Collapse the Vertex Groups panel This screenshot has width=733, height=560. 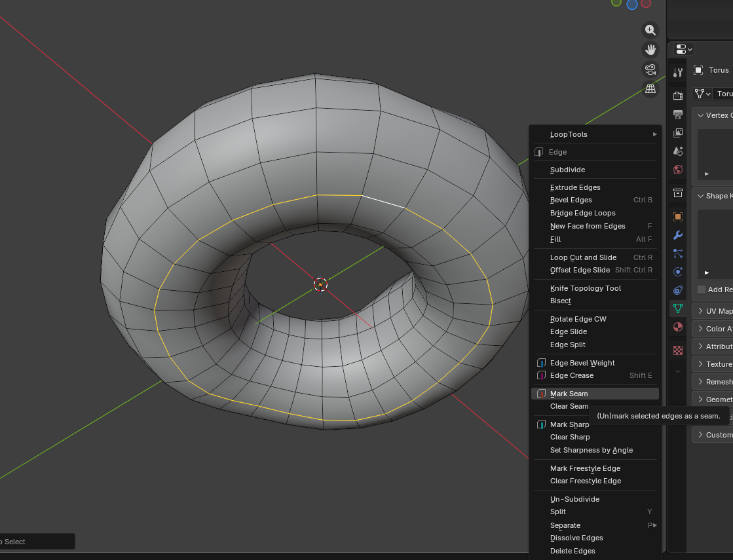click(700, 115)
